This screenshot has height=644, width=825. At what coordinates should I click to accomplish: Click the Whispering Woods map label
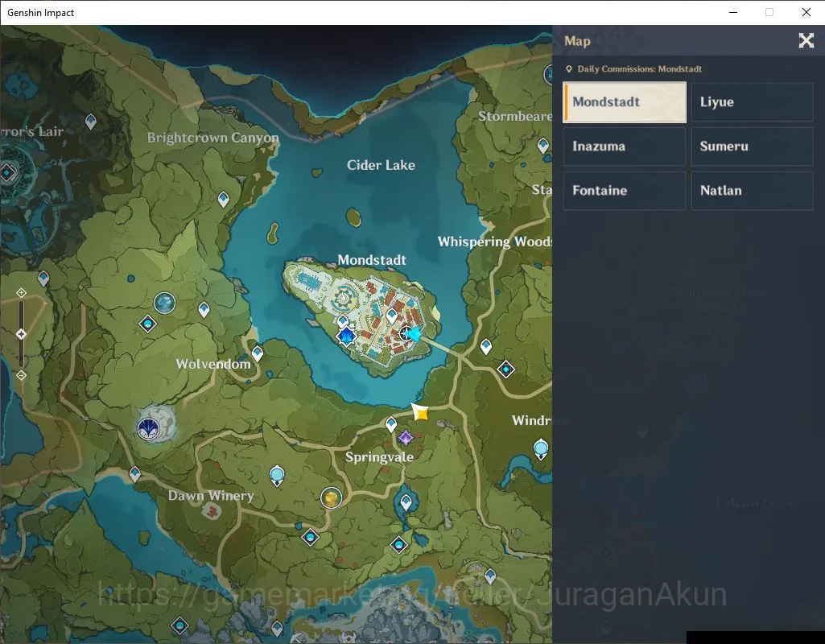click(x=494, y=242)
